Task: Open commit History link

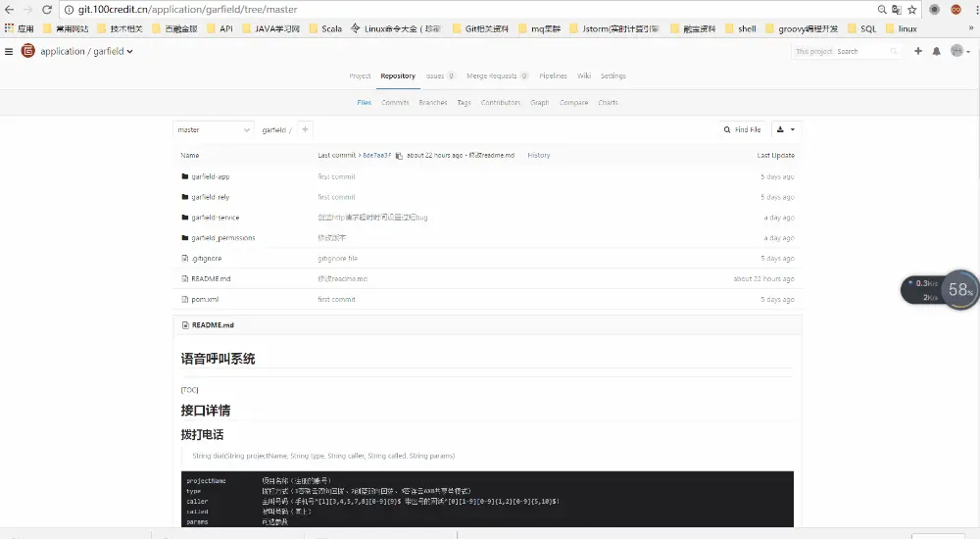Action: point(539,155)
